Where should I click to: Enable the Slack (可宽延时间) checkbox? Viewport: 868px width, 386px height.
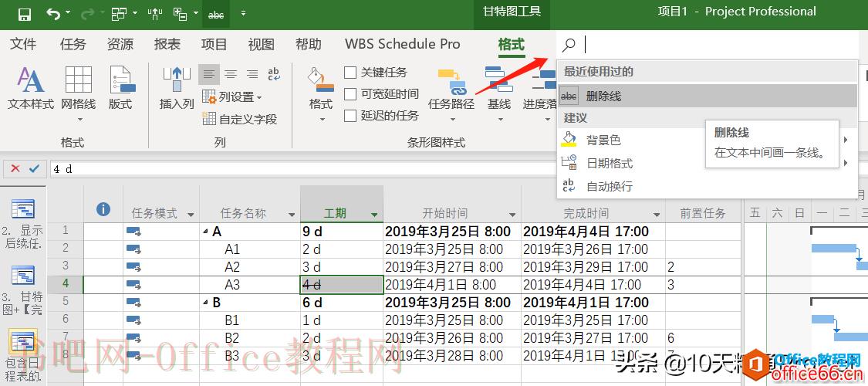tap(350, 94)
